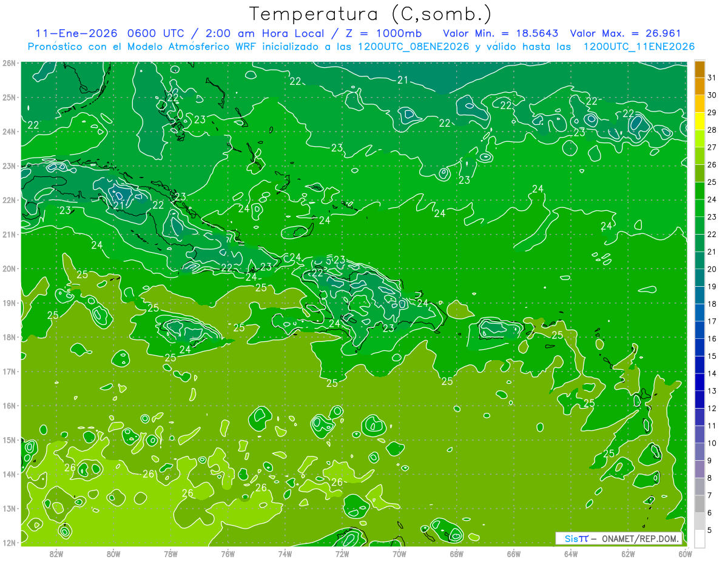Click the 72W longitude axis label
This screenshot has width=728, height=562.
click(x=342, y=554)
